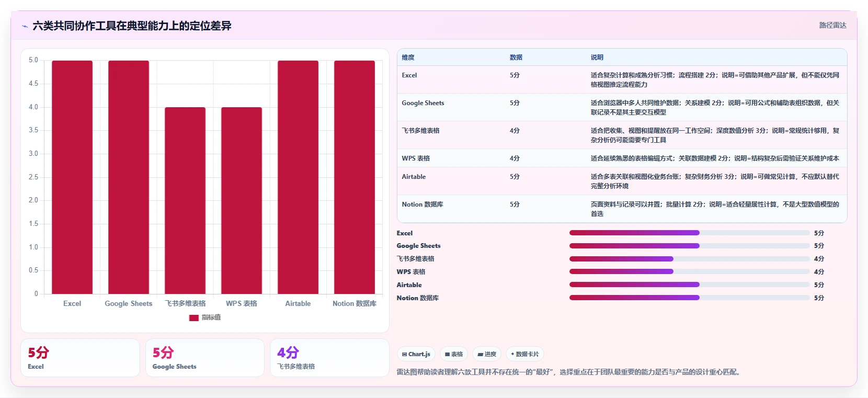
Task: Click the Notion description starting 页面资料与记录
Action: pos(715,209)
